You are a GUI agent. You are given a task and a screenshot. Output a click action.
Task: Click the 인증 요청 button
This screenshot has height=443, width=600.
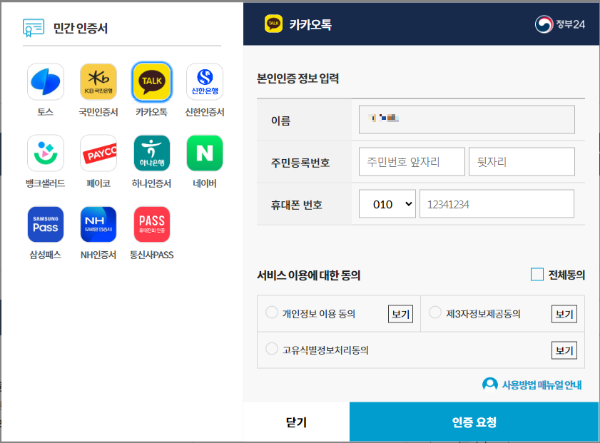pyautogui.click(x=474, y=422)
